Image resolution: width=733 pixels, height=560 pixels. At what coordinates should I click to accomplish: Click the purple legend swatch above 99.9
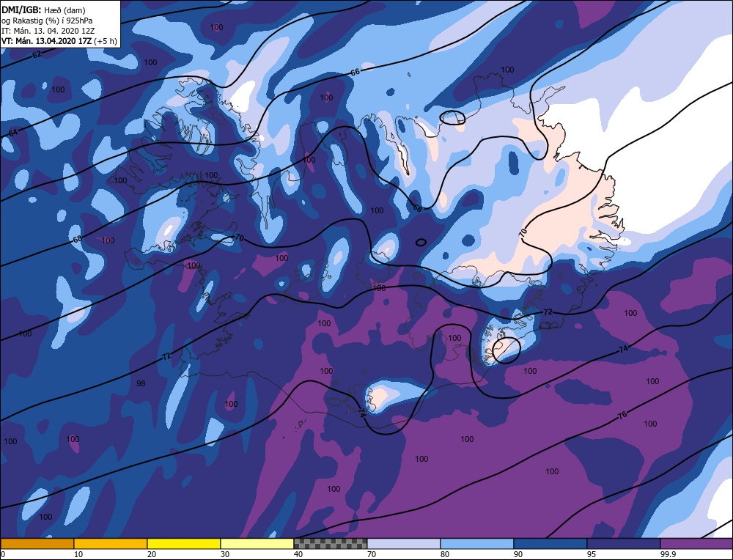click(x=696, y=544)
